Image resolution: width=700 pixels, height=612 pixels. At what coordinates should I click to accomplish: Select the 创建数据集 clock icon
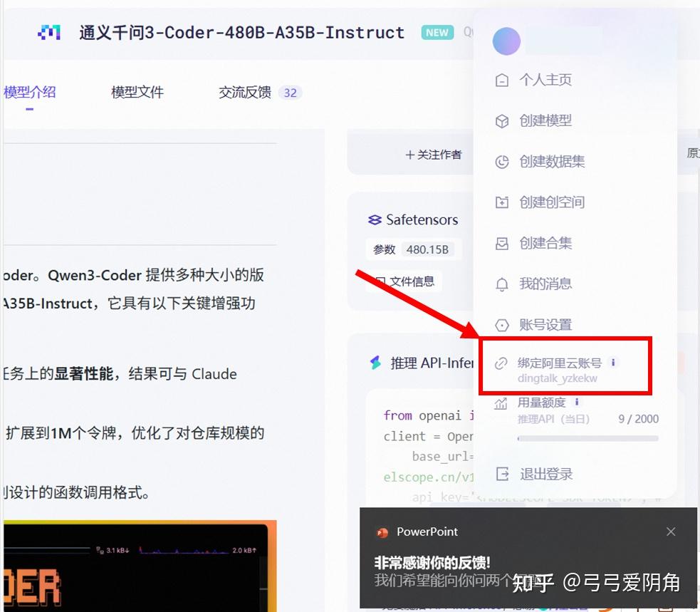tap(503, 161)
